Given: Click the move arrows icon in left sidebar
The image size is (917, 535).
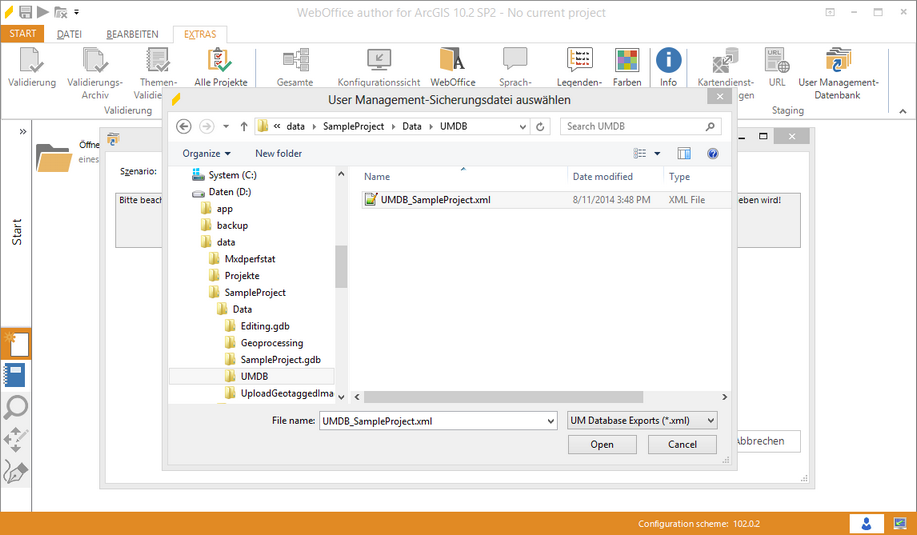Looking at the screenshot, I should point(15,439).
